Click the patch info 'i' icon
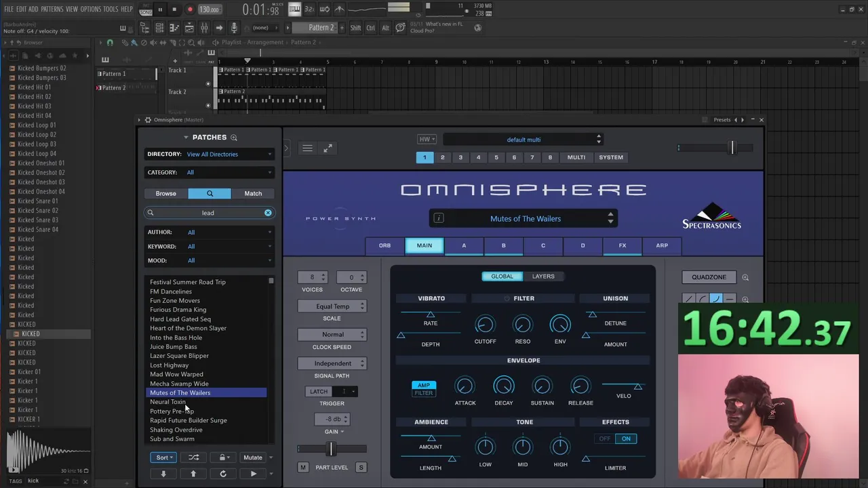Image resolution: width=868 pixels, height=488 pixels. tap(439, 218)
